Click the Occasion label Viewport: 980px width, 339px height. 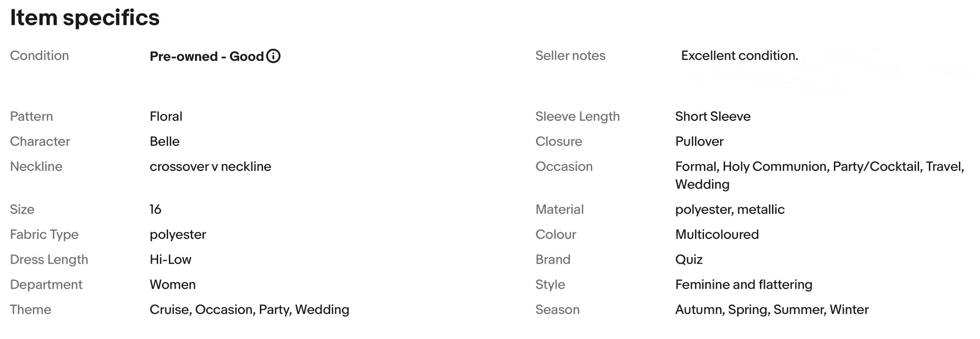click(564, 166)
